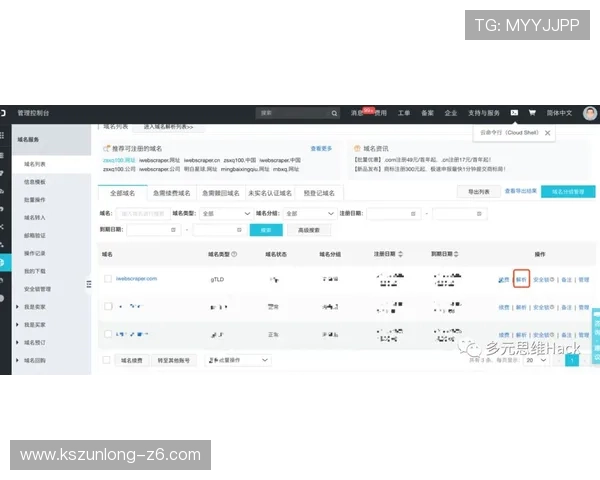Click the 导出列表 button

pos(479,191)
